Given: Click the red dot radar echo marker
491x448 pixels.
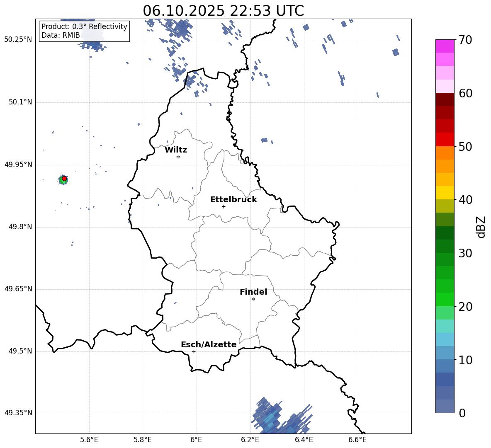Looking at the screenshot, I should pyautogui.click(x=64, y=178).
